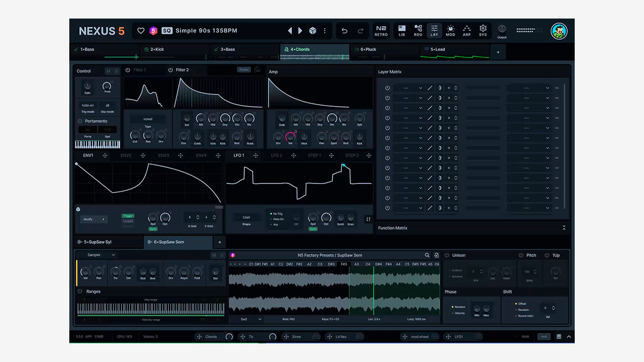Select the 1•Bass layer tab
644x362 pixels.
[105, 51]
